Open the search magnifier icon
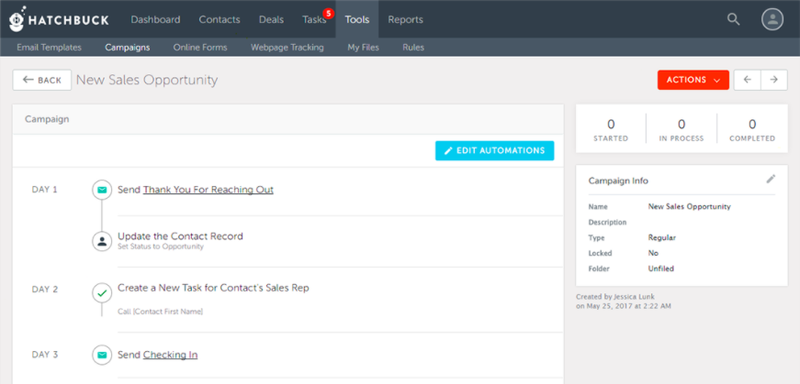Screen dimensions: 800x384 733,19
